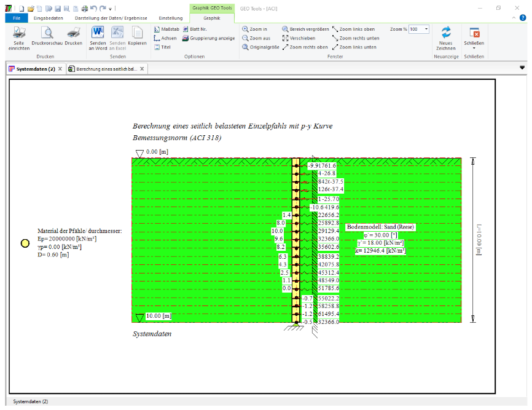Activate the Verschieben pan tool

[299, 38]
